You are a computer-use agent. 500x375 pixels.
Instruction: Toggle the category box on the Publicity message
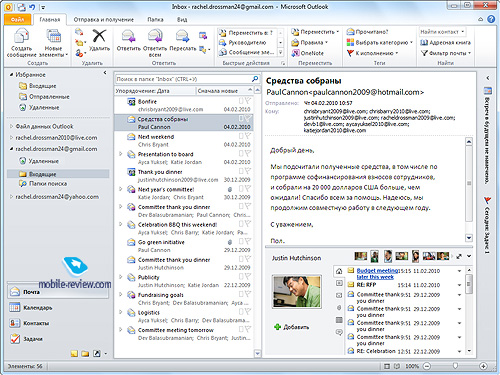point(241,276)
